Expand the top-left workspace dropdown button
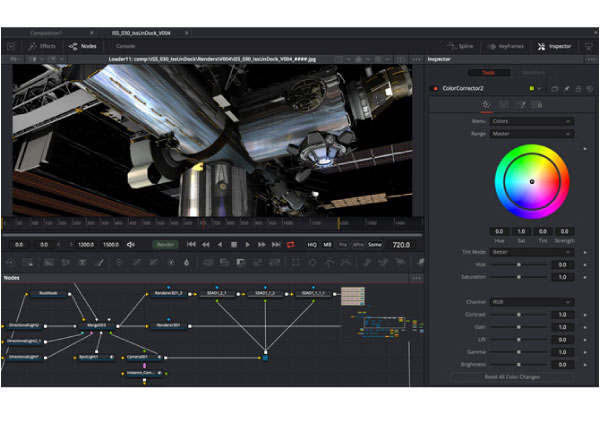Image resolution: width=600 pixels, height=430 pixels. coord(11,46)
